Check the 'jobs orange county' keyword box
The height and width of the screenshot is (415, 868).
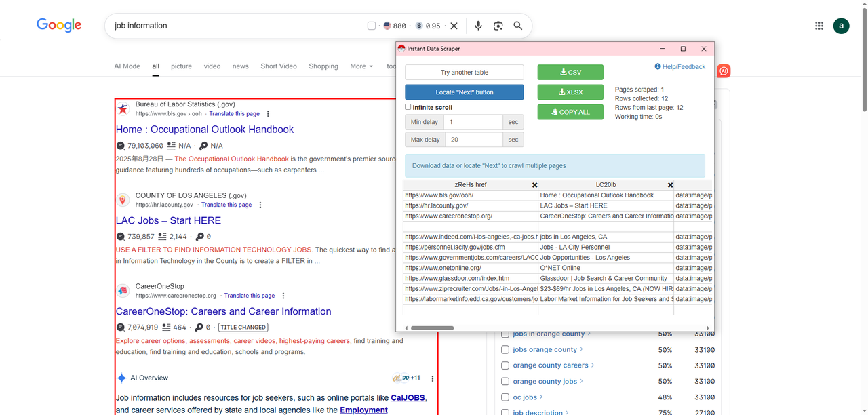[505, 350]
